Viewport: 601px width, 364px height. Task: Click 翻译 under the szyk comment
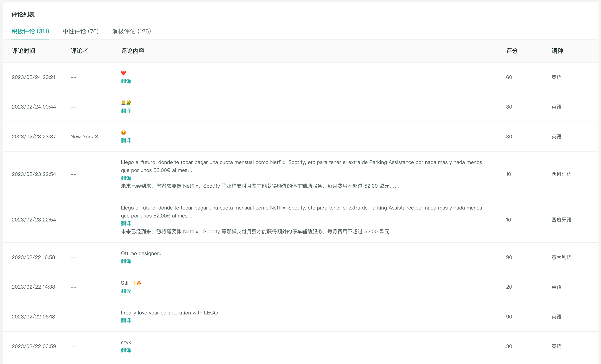coord(126,350)
